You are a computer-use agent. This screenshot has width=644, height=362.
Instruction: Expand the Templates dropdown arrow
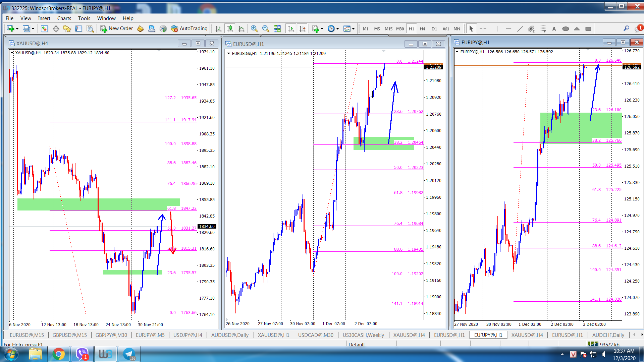point(353,29)
